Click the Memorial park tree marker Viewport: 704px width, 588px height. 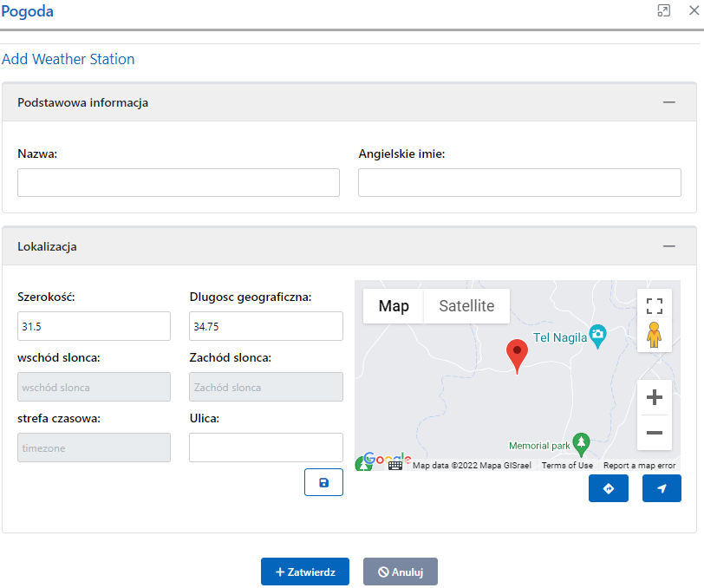(x=583, y=444)
